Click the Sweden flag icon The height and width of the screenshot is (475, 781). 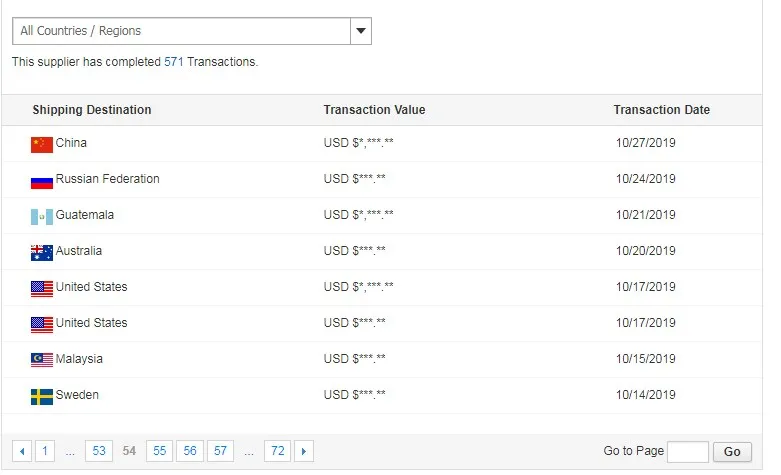click(x=41, y=396)
